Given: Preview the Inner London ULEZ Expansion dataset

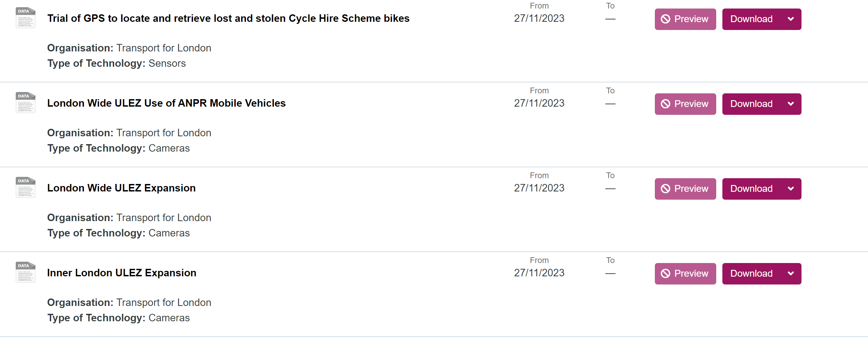Looking at the screenshot, I should point(685,274).
